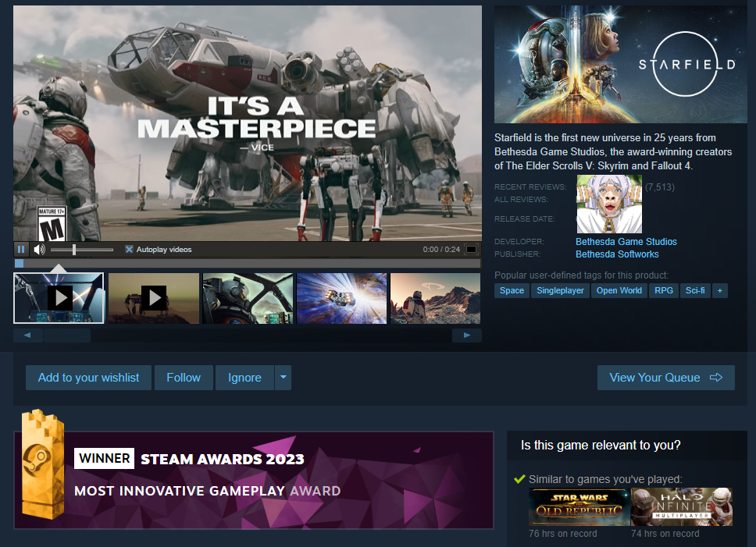The image size is (756, 547).
Task: Add Starfield to your wishlist
Action: (88, 378)
